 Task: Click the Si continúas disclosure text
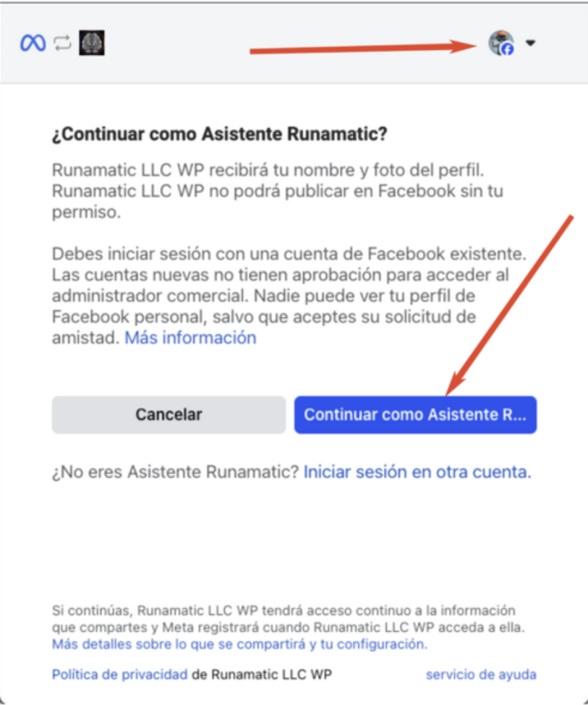[288, 619]
